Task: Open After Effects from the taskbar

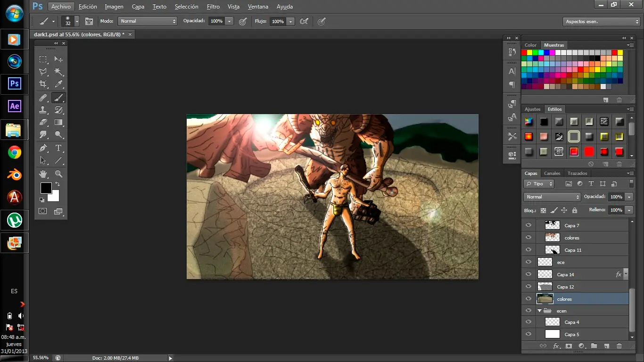Action: coord(15,106)
